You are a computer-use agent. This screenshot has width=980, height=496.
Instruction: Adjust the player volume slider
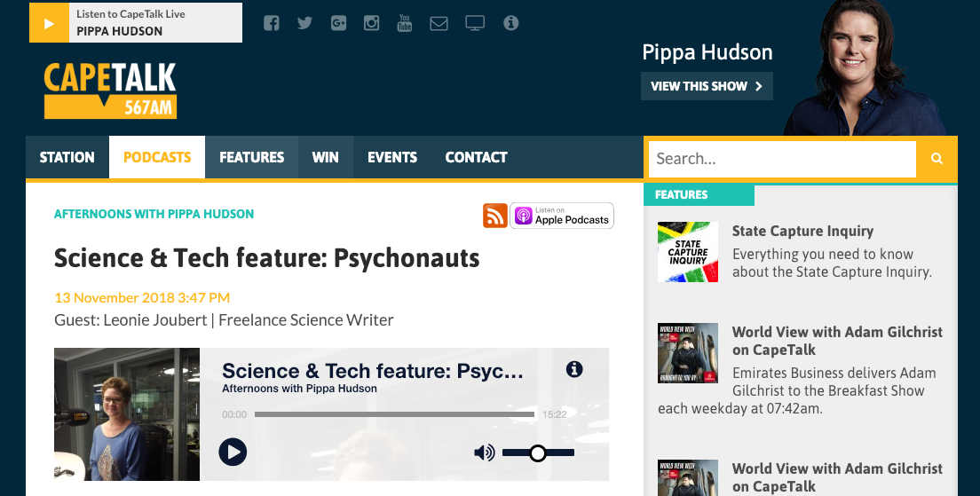(538, 453)
